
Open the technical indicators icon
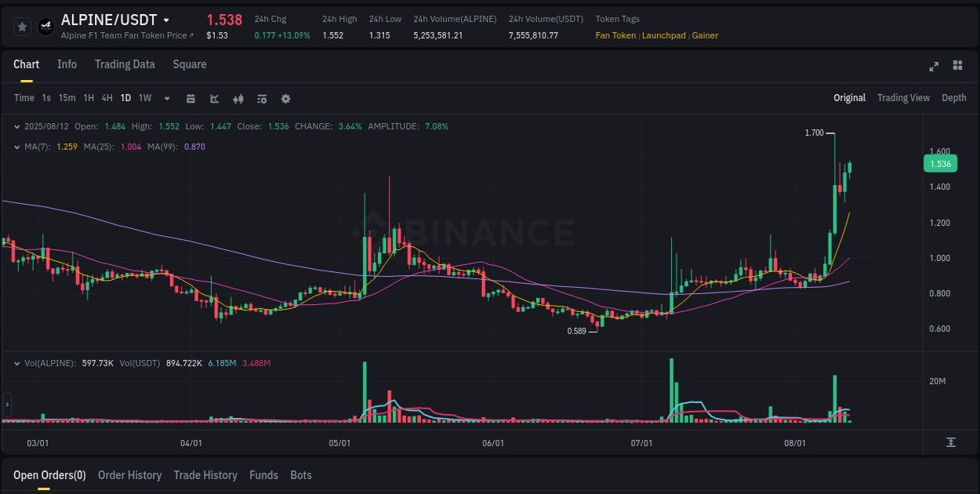261,98
